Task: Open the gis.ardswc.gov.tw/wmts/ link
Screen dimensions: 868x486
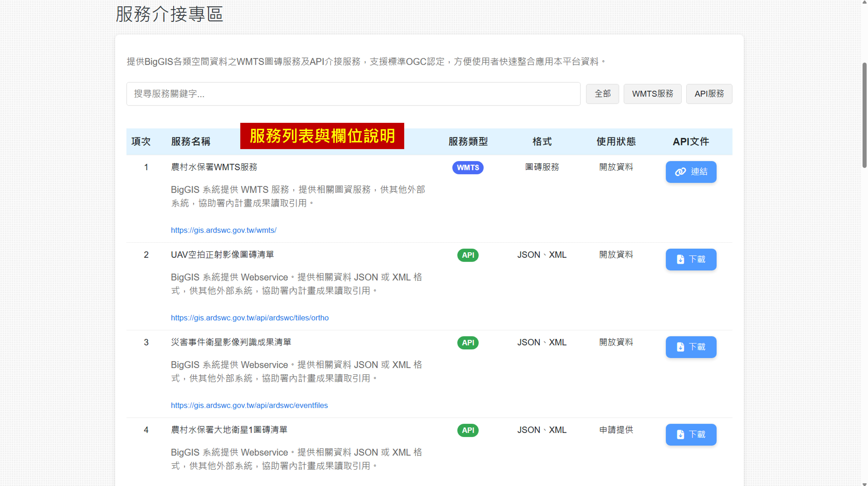Action: coord(223,230)
